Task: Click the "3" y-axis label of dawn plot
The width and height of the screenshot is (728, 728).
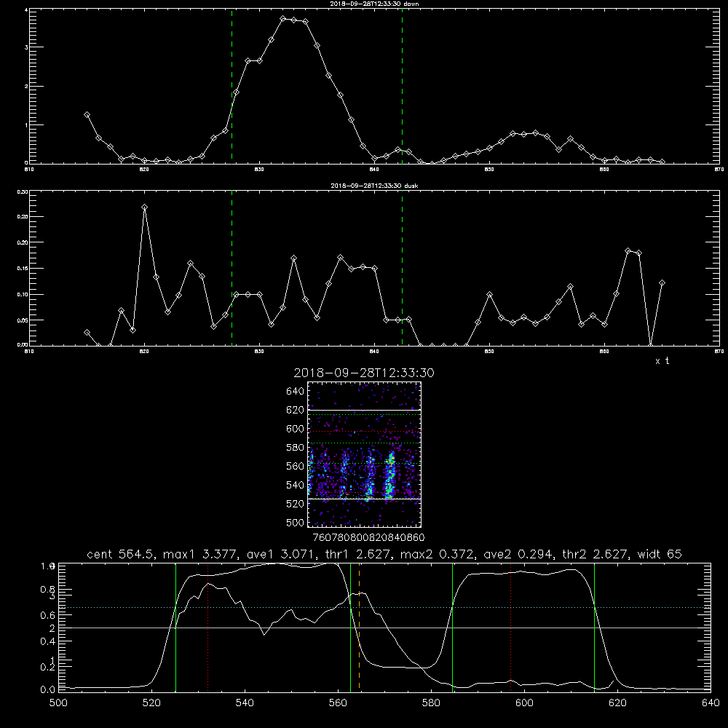Action: pos(26,47)
